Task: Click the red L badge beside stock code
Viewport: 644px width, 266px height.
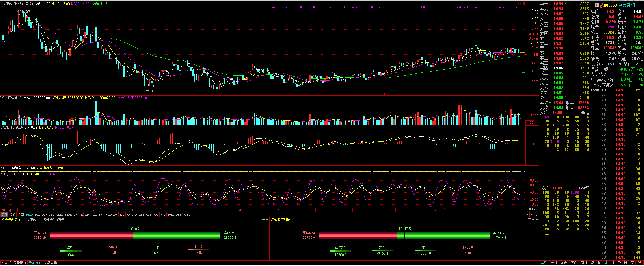Action: coord(597,5)
